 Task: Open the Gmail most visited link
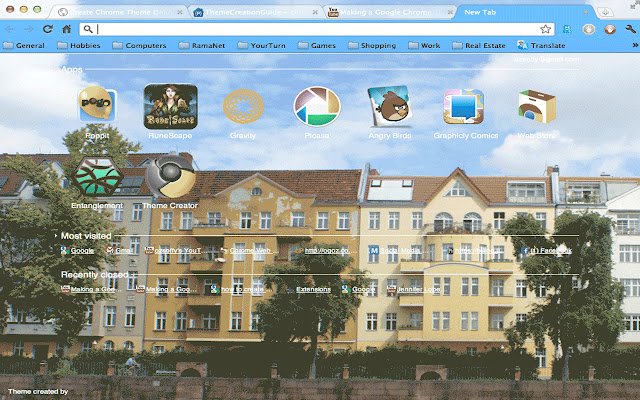(119, 250)
